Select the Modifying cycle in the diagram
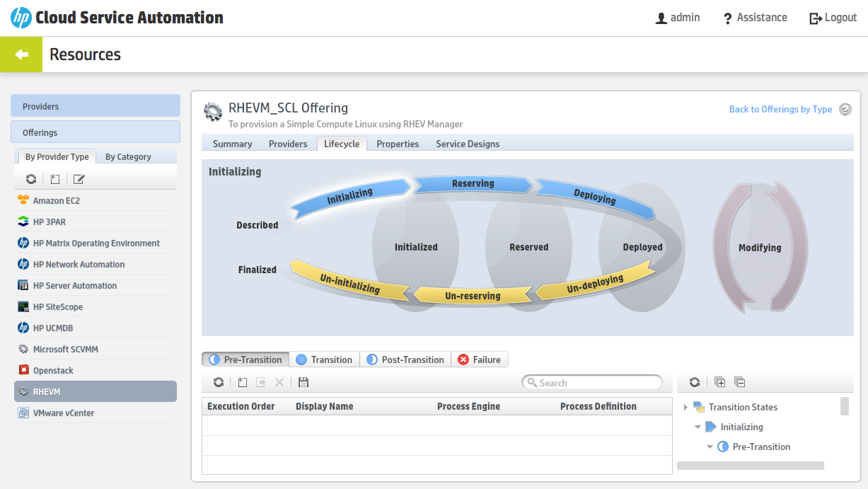868x489 pixels. pos(760,247)
